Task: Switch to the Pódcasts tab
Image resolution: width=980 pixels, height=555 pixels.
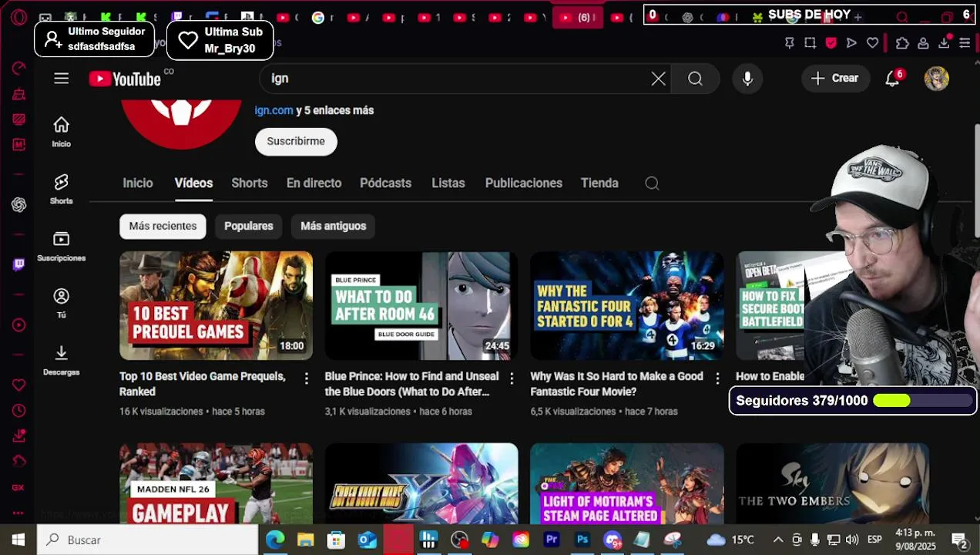Action: pyautogui.click(x=385, y=183)
